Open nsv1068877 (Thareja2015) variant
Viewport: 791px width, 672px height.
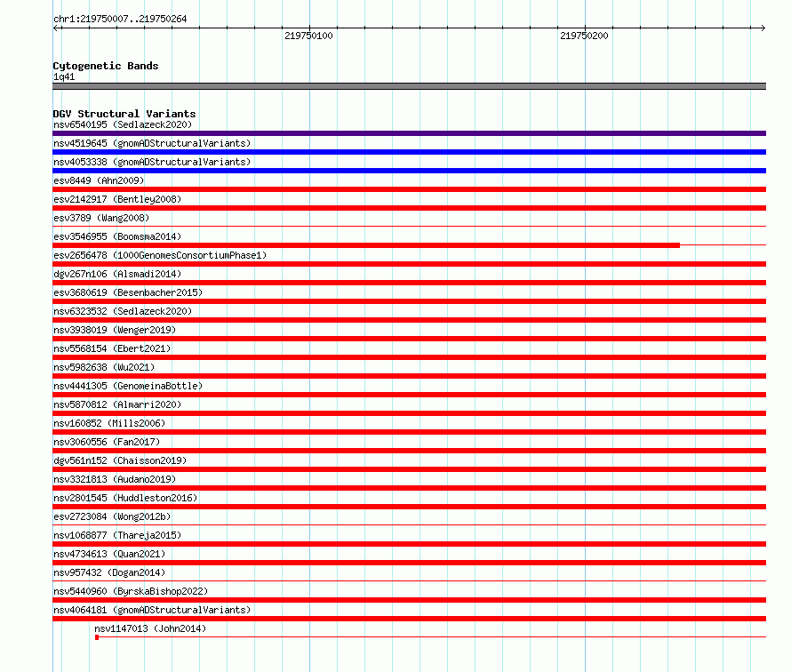pos(117,535)
